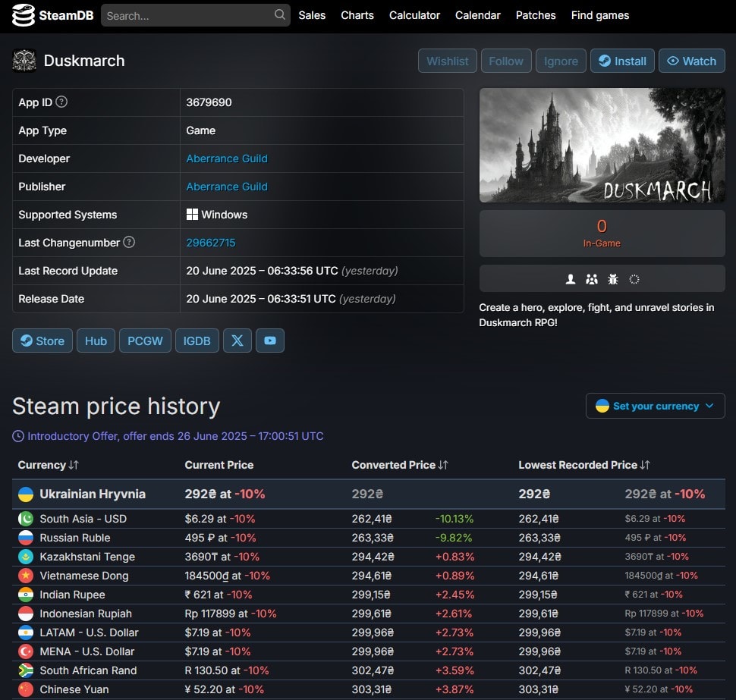Click the Windows logo in Supported Systems
736x700 pixels.
click(192, 215)
